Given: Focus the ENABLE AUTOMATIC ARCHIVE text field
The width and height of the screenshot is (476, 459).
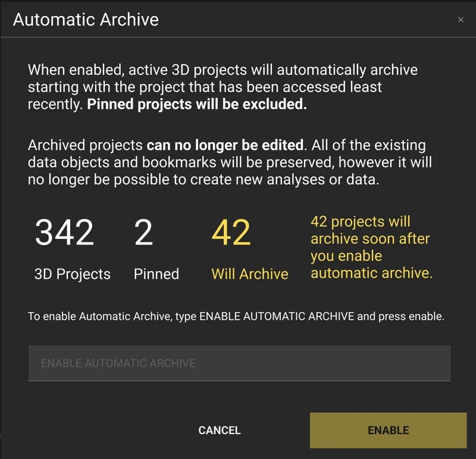Looking at the screenshot, I should click(240, 363).
